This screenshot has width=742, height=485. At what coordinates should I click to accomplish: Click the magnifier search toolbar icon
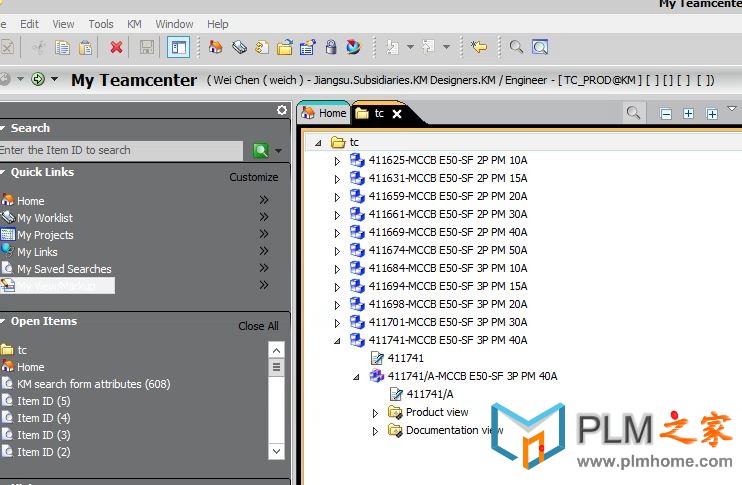pyautogui.click(x=516, y=47)
